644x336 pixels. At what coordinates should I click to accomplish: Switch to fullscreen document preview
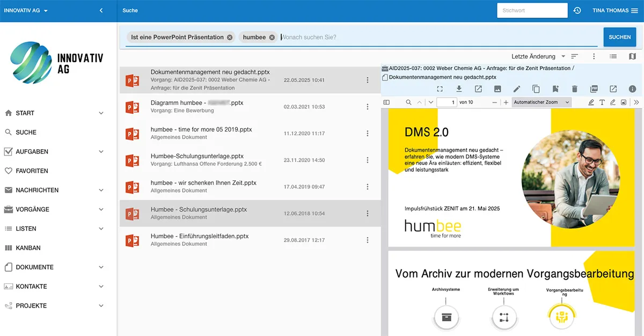[x=440, y=89]
